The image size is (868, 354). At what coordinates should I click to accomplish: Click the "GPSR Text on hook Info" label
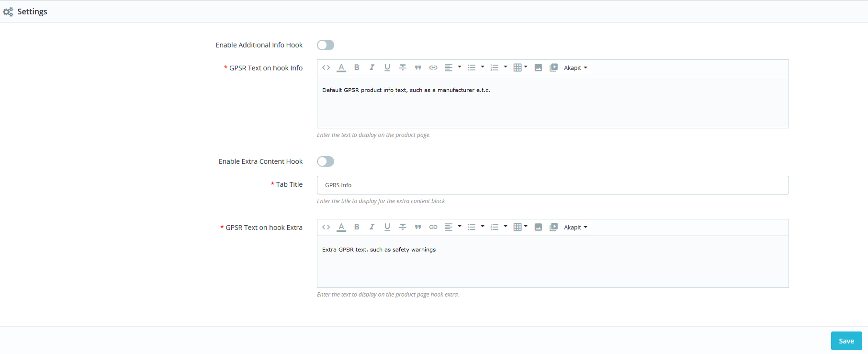pos(266,68)
